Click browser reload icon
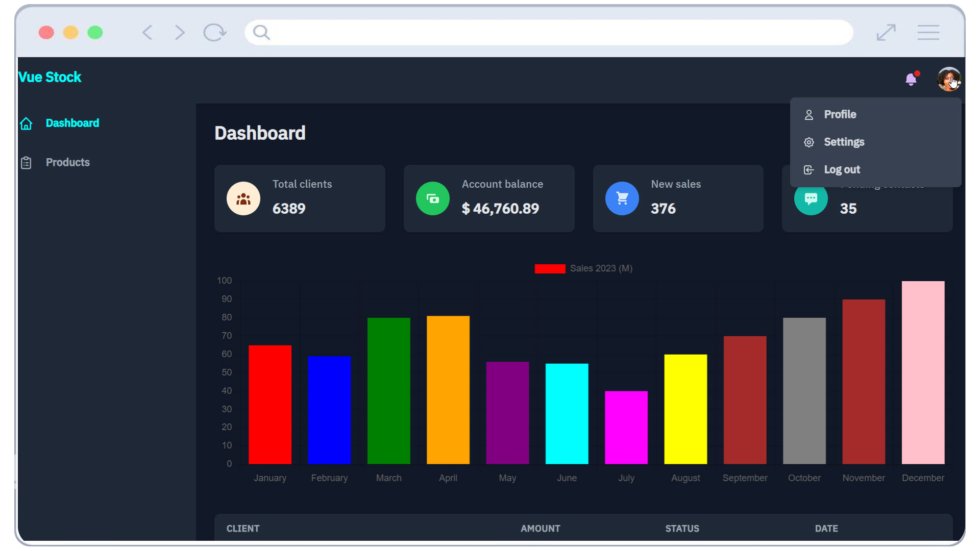980x551 pixels. pos(214,33)
